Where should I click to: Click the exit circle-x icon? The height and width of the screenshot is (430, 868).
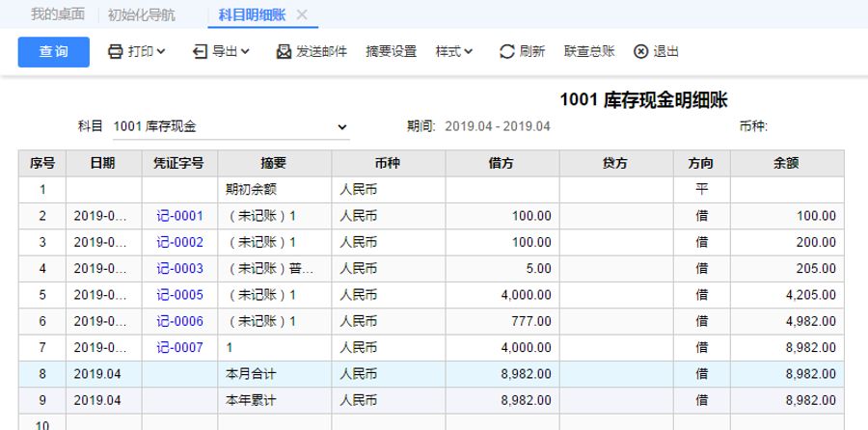640,52
